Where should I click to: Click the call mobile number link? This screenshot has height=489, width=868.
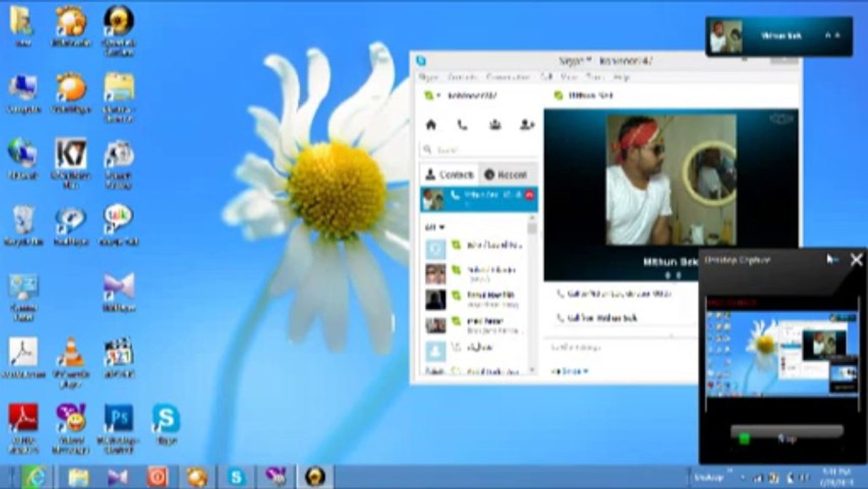pyautogui.click(x=614, y=293)
